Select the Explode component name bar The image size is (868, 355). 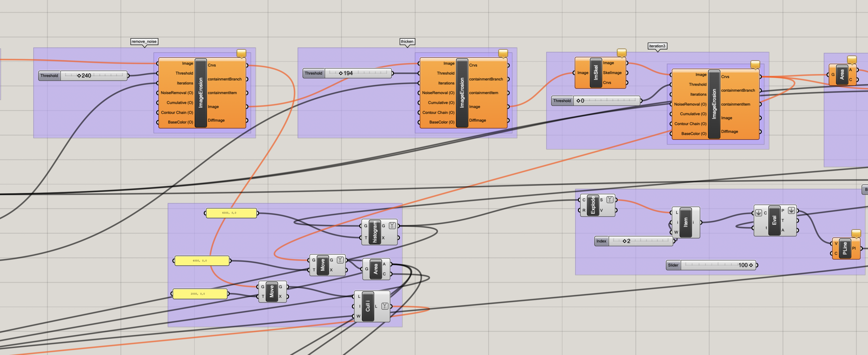pyautogui.click(x=593, y=205)
